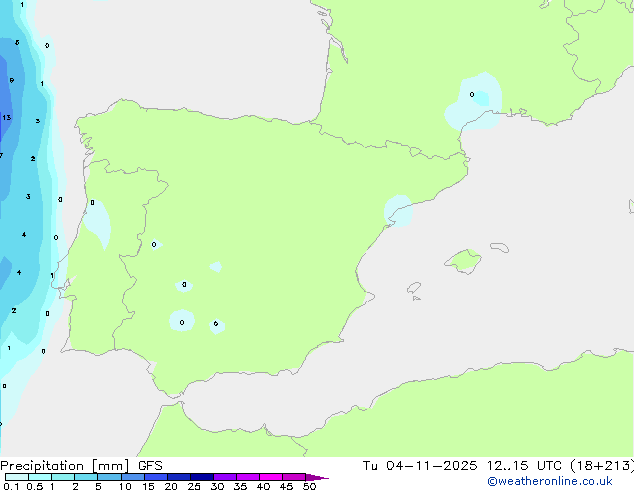
Task: Click the 10–15 mm legend color swatch
Action: tap(133, 477)
